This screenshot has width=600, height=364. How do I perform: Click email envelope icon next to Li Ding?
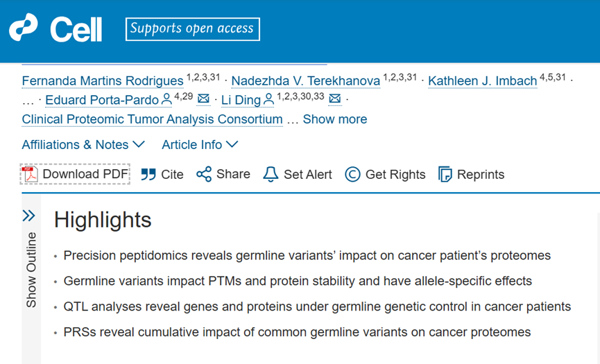[x=334, y=100]
